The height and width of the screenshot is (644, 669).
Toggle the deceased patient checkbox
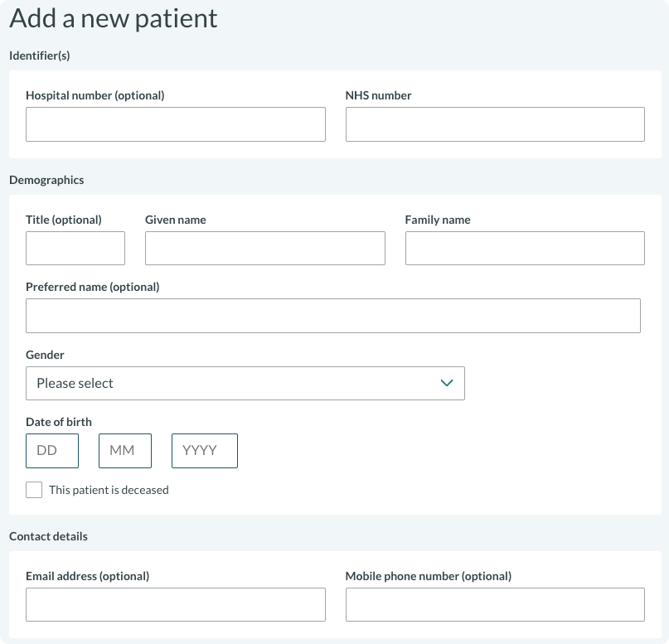click(34, 489)
